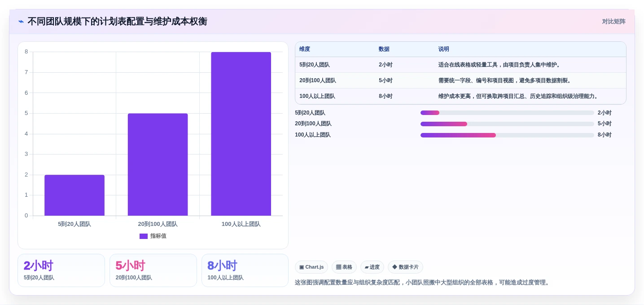The image size is (644, 305).
Task: Click the 20到100人团队 progress bar
Action: [507, 124]
